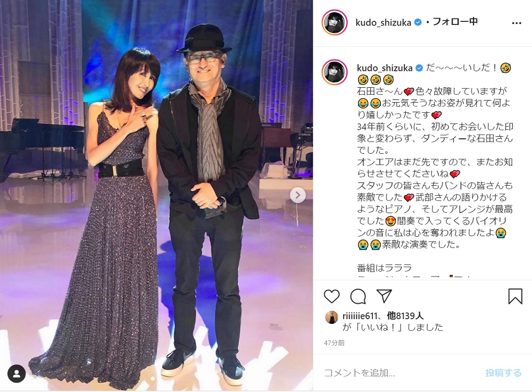Open comments via the speech bubble icon
The width and height of the screenshot is (532, 392).
tap(358, 297)
